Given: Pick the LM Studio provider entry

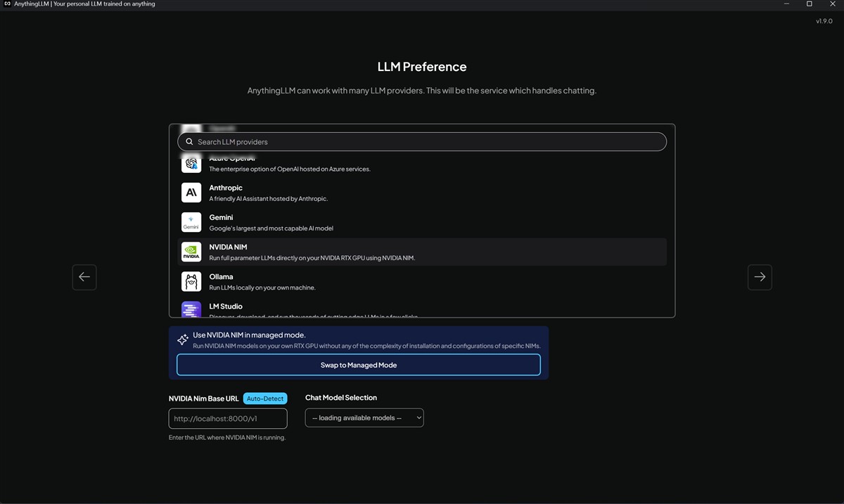Looking at the screenshot, I should pos(422,309).
